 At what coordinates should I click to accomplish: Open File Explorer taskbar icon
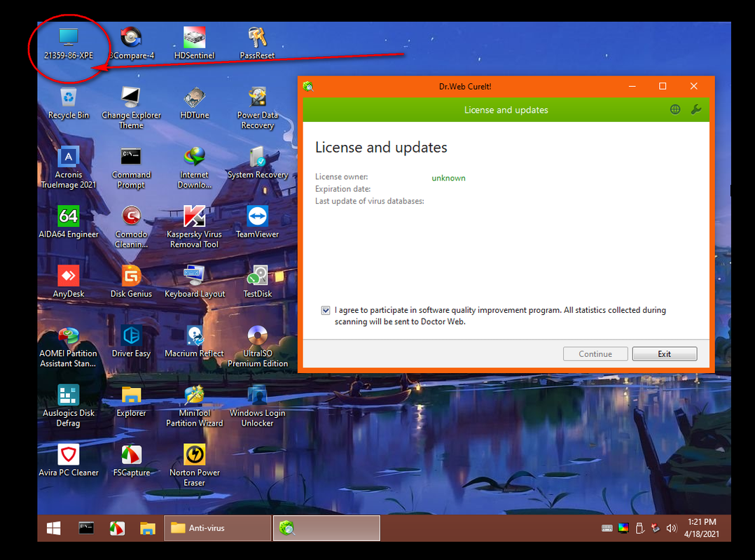click(147, 528)
